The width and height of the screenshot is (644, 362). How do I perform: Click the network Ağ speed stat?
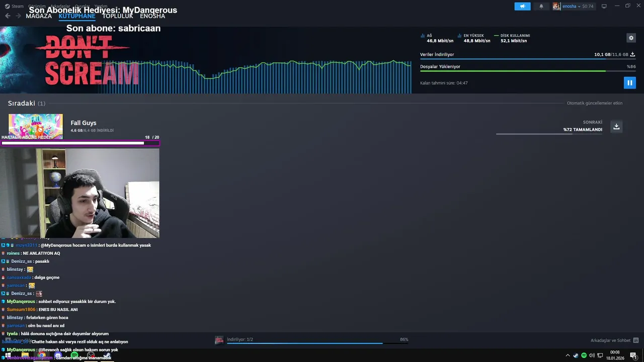(x=437, y=38)
